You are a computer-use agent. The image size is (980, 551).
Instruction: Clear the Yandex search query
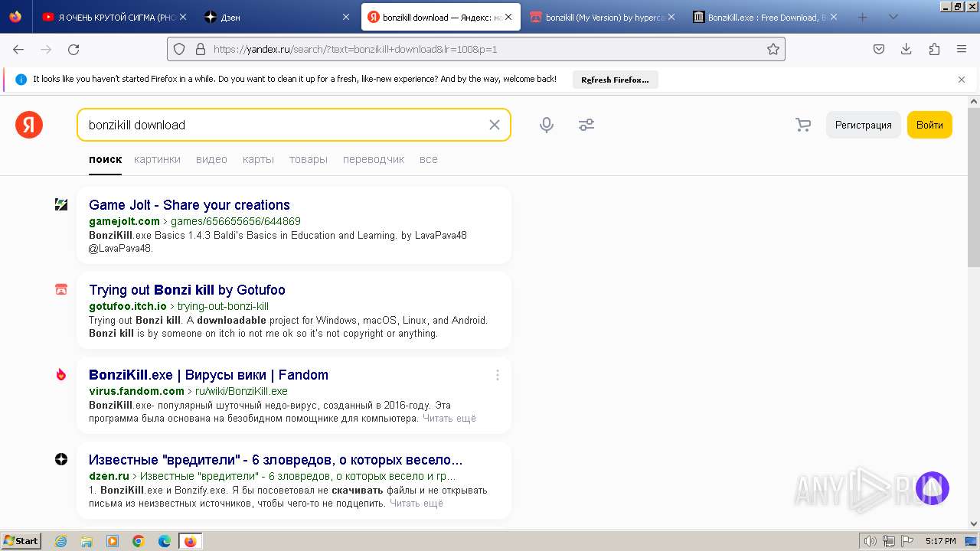(495, 125)
